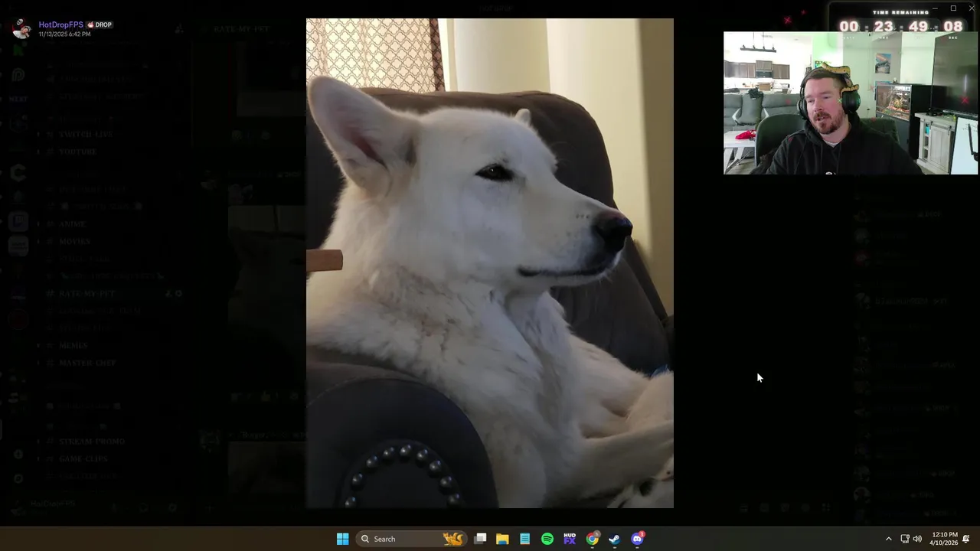Open the blue notepad app in taskbar
The width and height of the screenshot is (980, 551).
point(524,539)
